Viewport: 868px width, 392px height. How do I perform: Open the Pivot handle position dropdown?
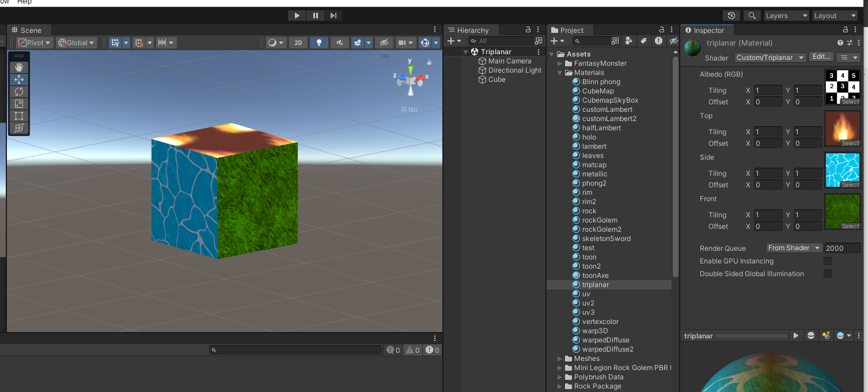tap(35, 43)
